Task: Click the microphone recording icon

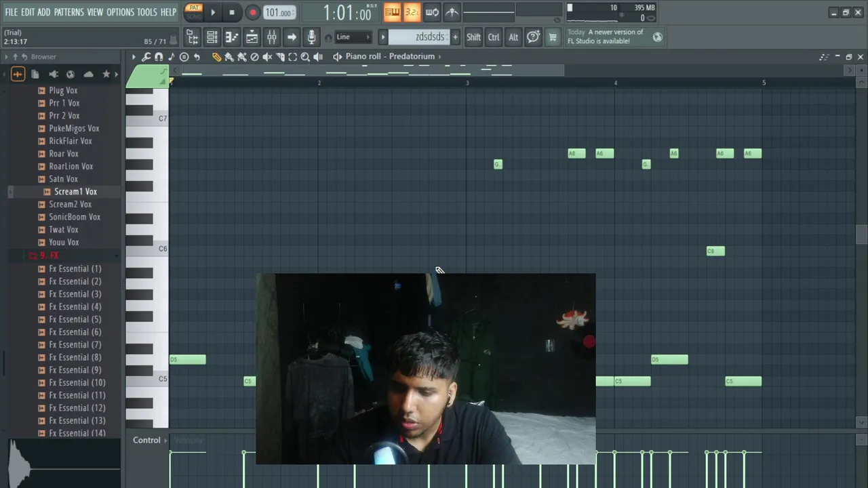Action: pyautogui.click(x=311, y=37)
